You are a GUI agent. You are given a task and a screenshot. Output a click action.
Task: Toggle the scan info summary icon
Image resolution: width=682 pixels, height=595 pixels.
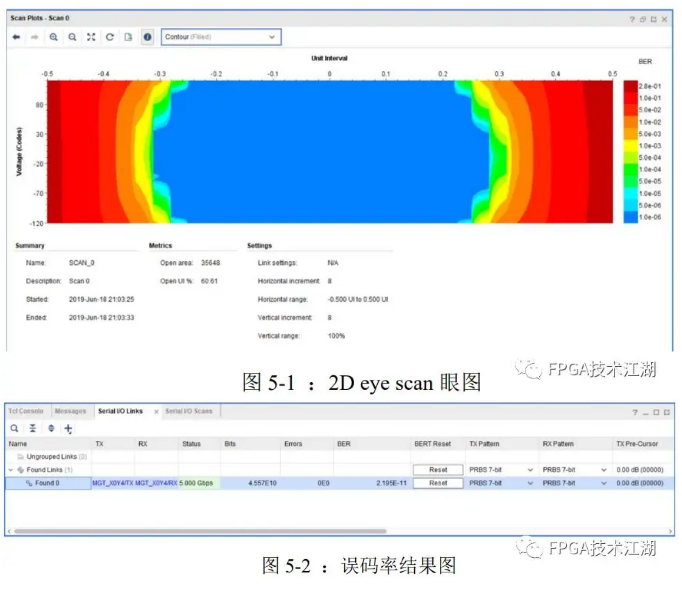point(147,37)
